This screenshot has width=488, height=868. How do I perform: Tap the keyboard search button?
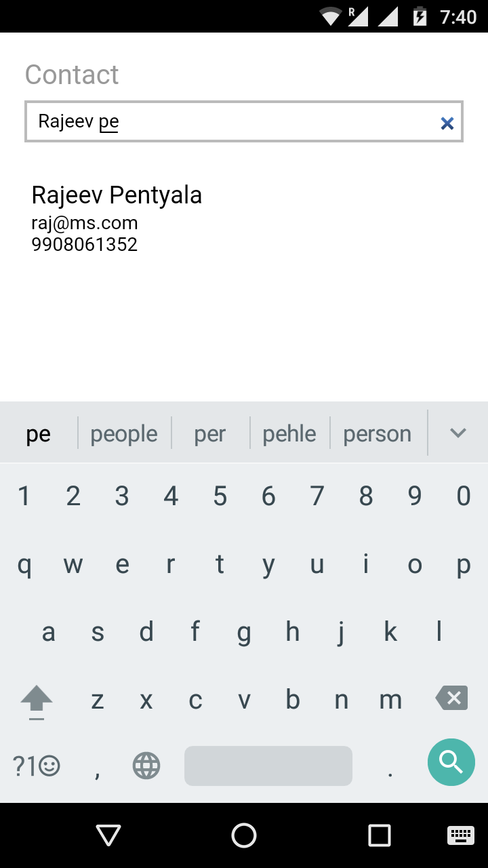(451, 762)
